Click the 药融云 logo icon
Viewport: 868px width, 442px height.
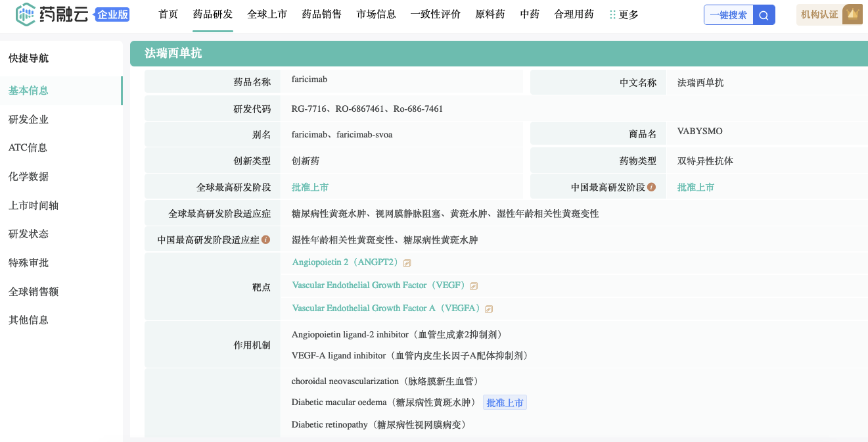[26, 14]
